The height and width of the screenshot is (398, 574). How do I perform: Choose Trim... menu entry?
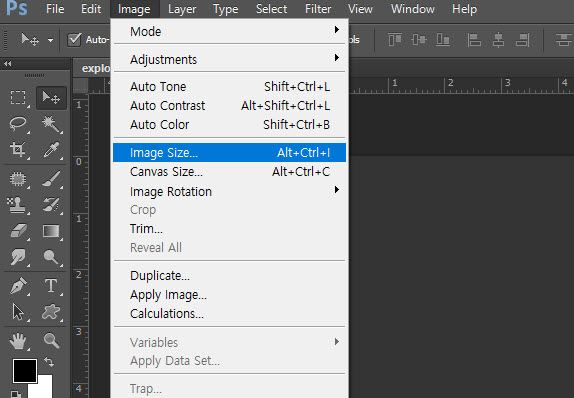tap(230, 228)
